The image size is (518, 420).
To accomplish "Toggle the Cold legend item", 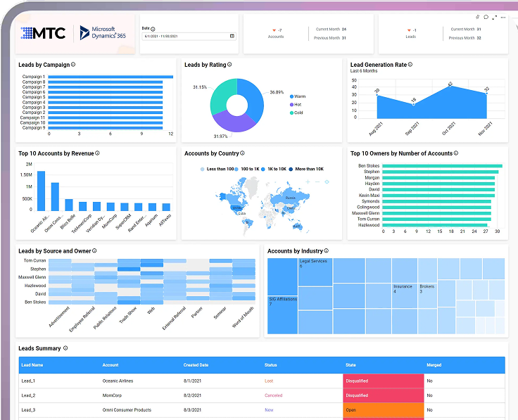I will click(x=296, y=112).
